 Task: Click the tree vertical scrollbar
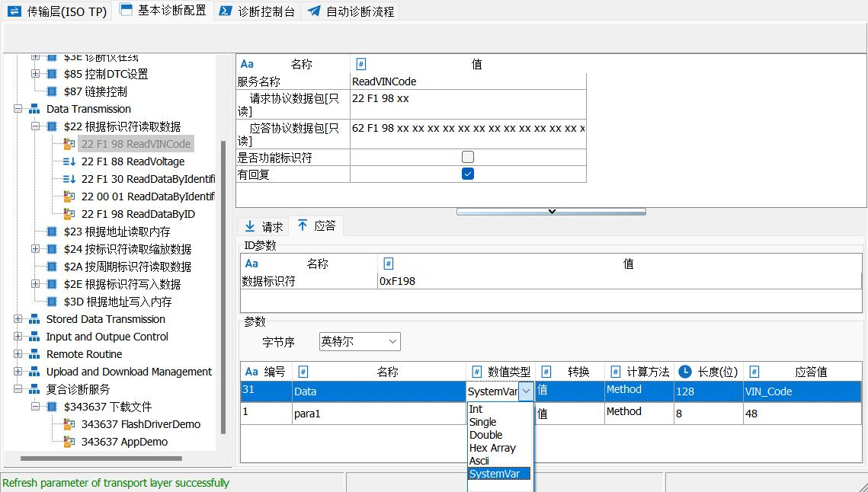(x=223, y=286)
